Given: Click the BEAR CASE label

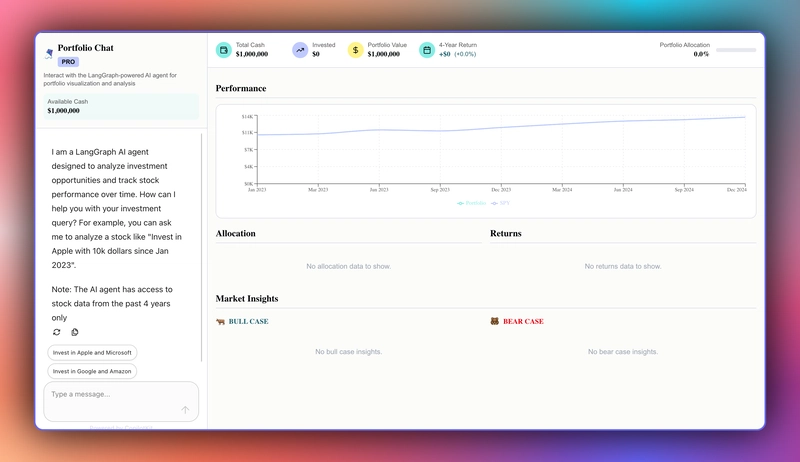Looking at the screenshot, I should pyautogui.click(x=523, y=322).
